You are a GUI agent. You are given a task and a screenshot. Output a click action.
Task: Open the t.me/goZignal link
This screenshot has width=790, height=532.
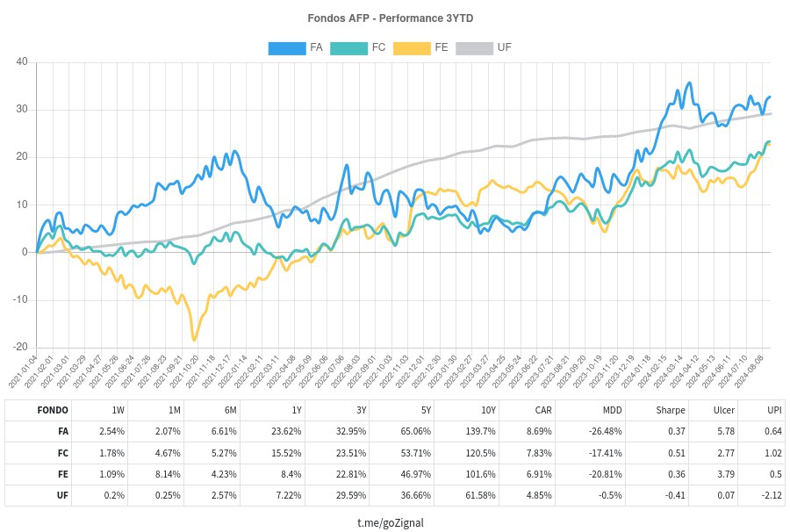[x=391, y=522]
